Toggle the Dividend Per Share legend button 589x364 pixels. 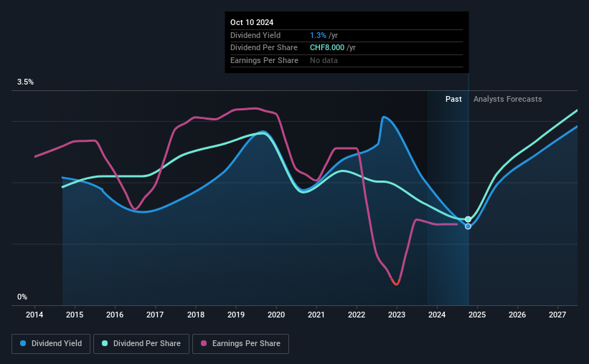tap(141, 344)
